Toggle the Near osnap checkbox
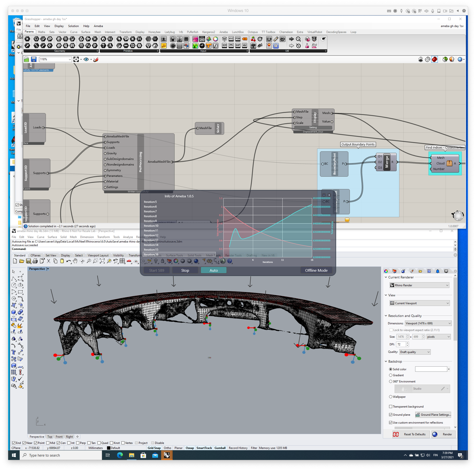 (24, 443)
